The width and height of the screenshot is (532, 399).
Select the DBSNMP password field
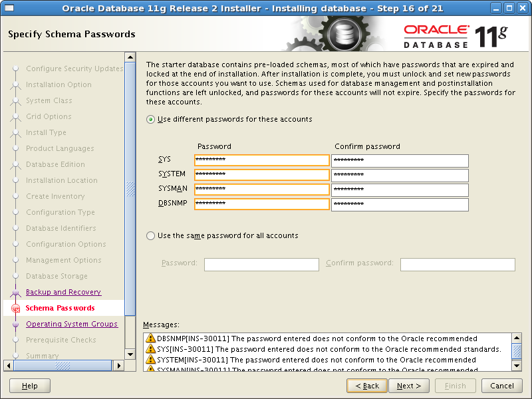(x=262, y=204)
